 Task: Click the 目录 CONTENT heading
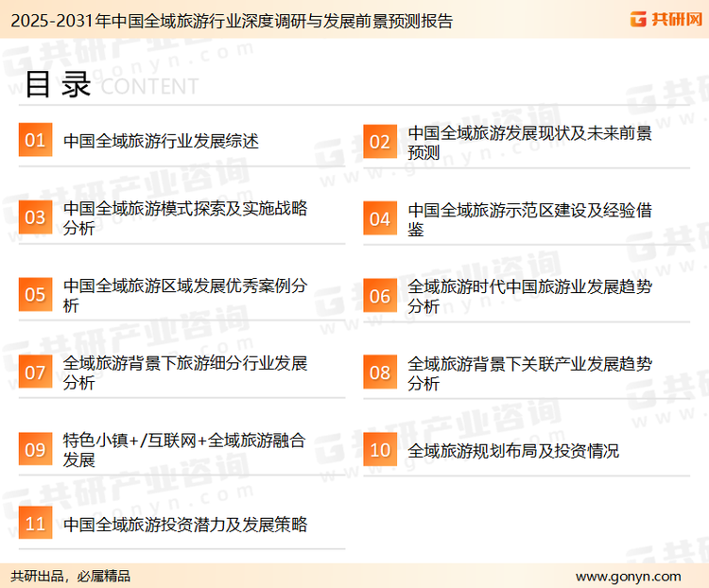[x=111, y=85]
